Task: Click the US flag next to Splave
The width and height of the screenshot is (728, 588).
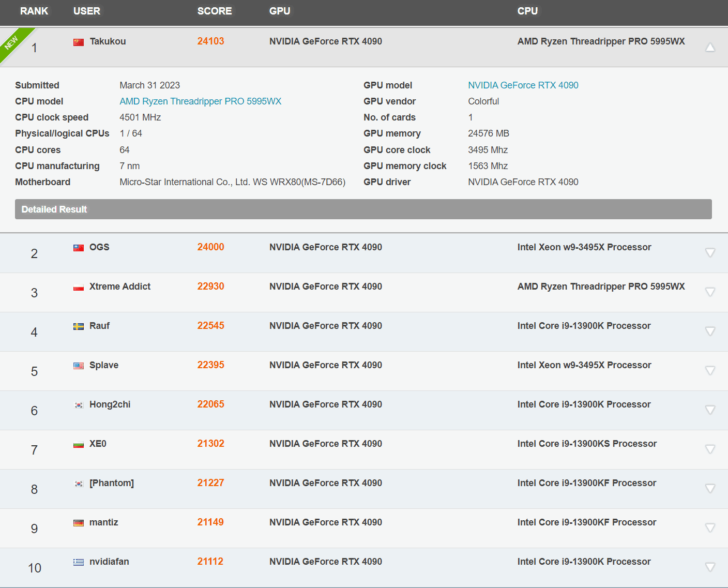Action: click(x=79, y=366)
